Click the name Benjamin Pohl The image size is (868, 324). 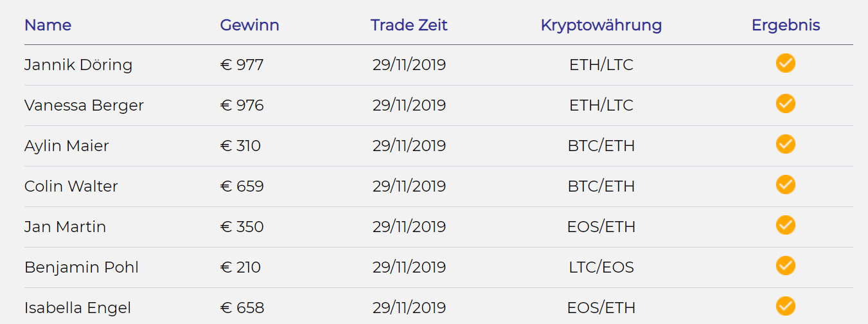tap(82, 268)
